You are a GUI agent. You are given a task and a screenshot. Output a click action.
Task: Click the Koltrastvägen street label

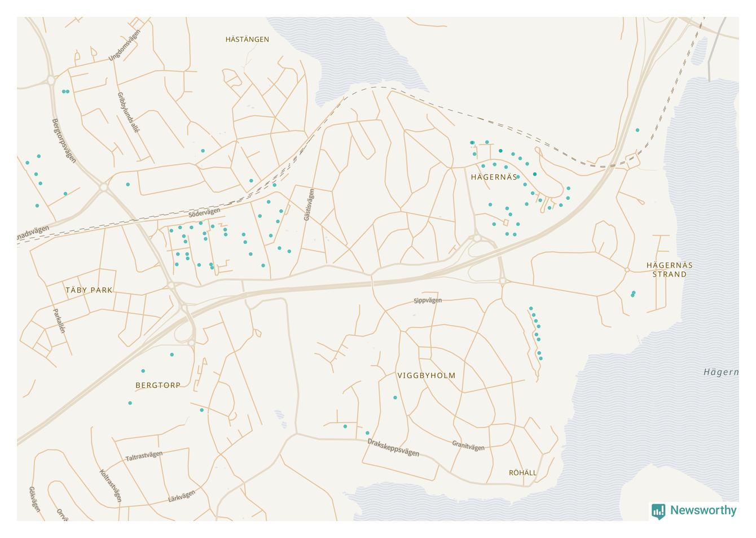tap(111, 485)
